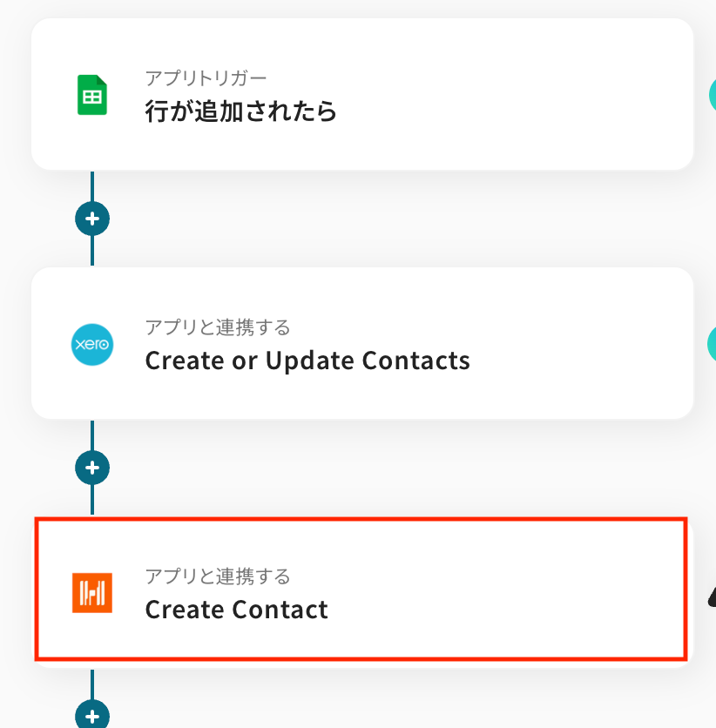Click アプリと連携する label on Create Contact card

coord(218,576)
